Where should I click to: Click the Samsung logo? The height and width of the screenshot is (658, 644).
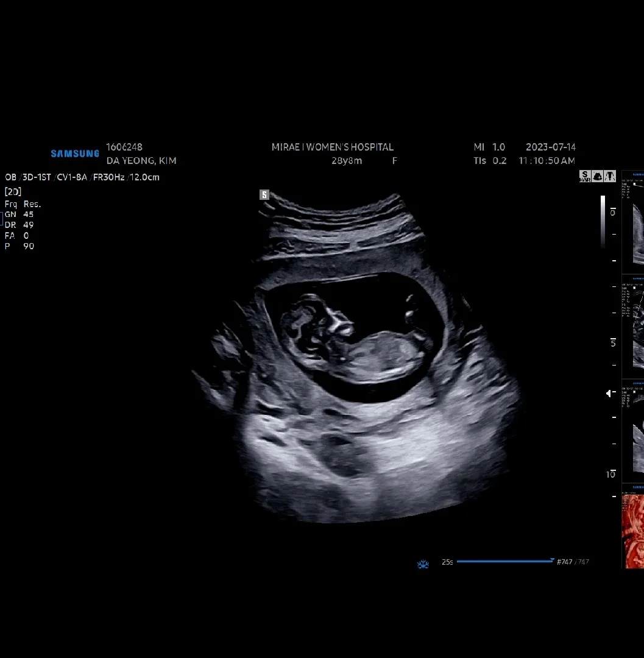[x=75, y=154]
